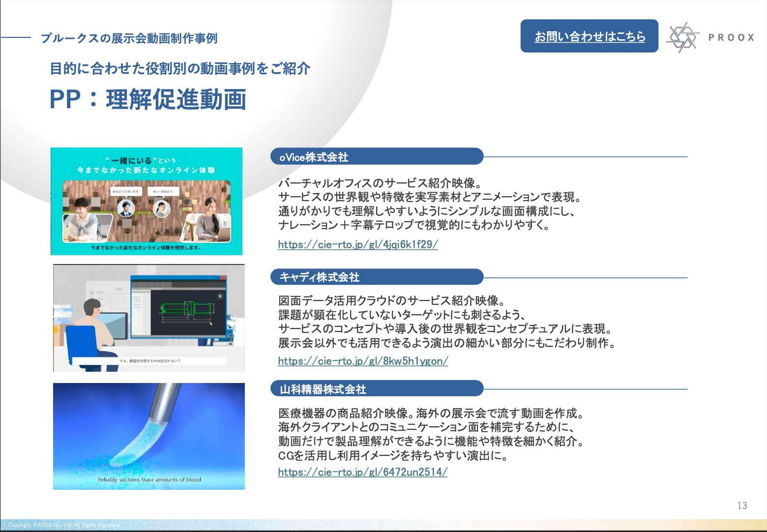Click the プルークスの展示会動画制作事例 heading
Screen dimensions: 767x532
click(x=129, y=38)
